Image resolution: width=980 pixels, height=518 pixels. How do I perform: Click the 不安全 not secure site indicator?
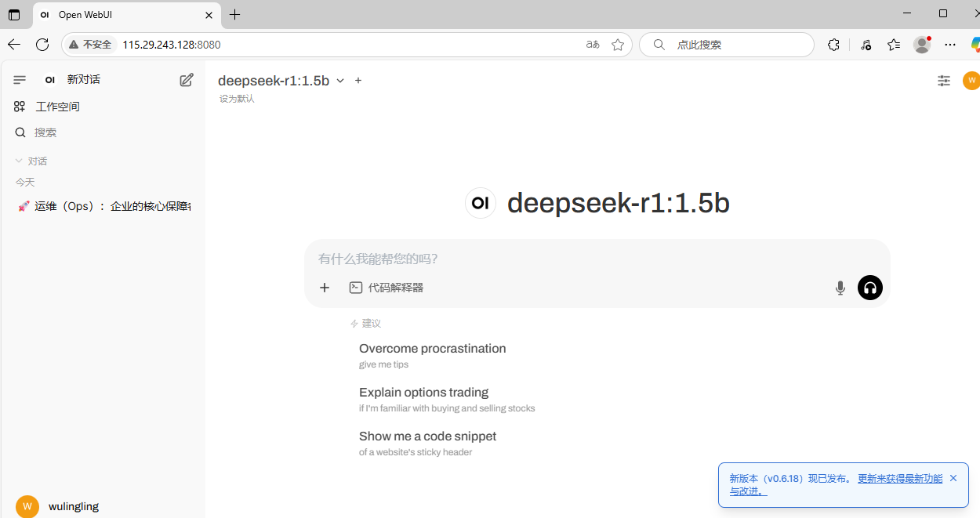[91, 45]
